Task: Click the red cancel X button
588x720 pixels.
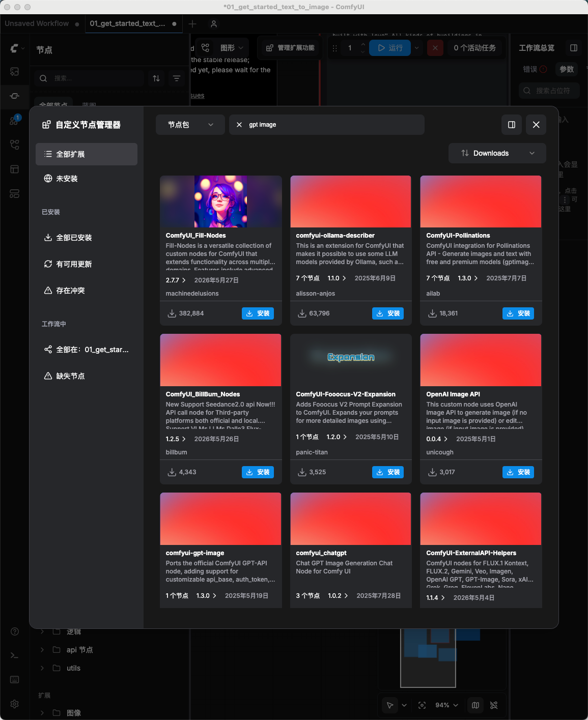Action: [435, 48]
